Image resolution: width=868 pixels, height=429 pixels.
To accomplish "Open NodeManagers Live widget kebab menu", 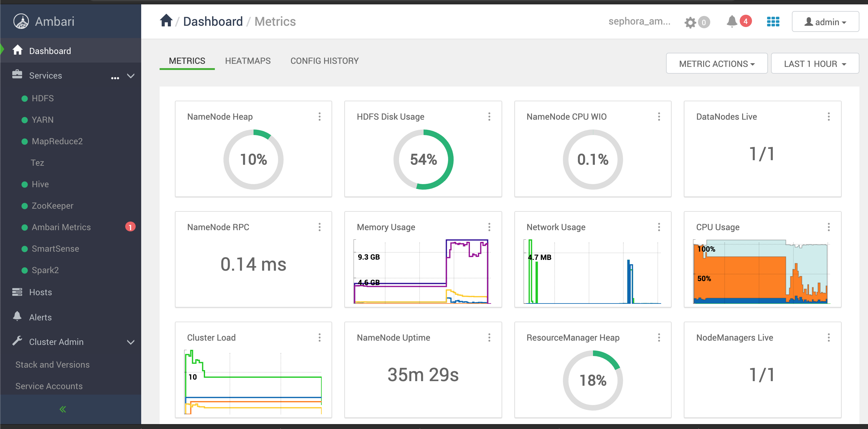I will pyautogui.click(x=829, y=338).
